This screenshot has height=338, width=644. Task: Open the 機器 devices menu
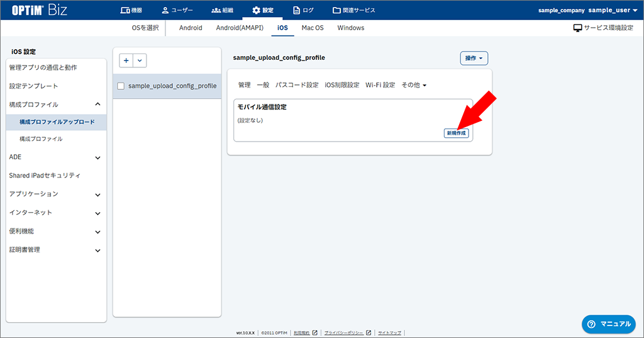[x=131, y=10]
